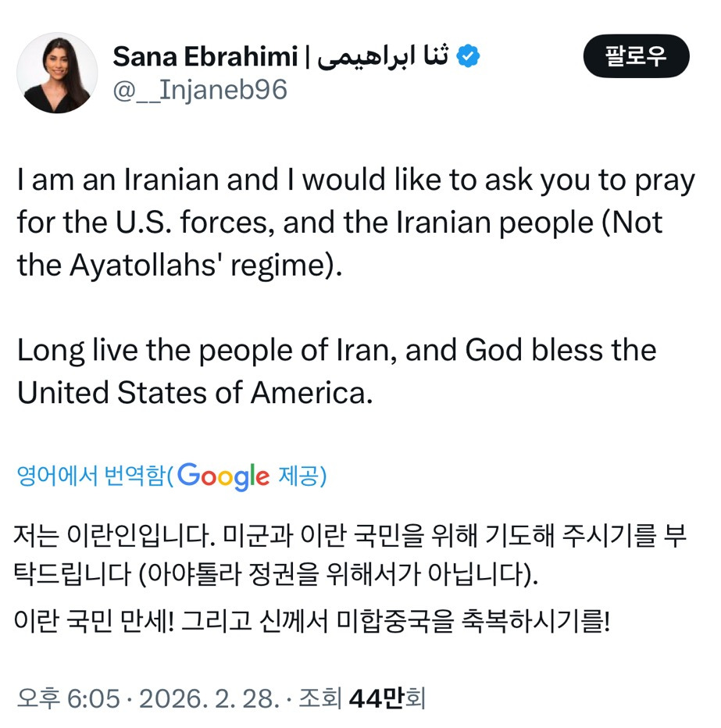Open the Sana Ebrahimi display name
721x728 pixels.
click(x=205, y=56)
